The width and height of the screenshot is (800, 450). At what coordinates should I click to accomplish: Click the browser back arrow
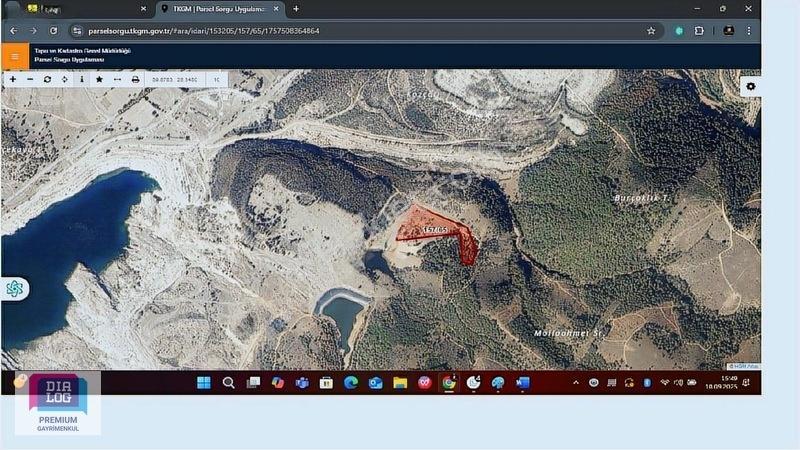[14, 31]
